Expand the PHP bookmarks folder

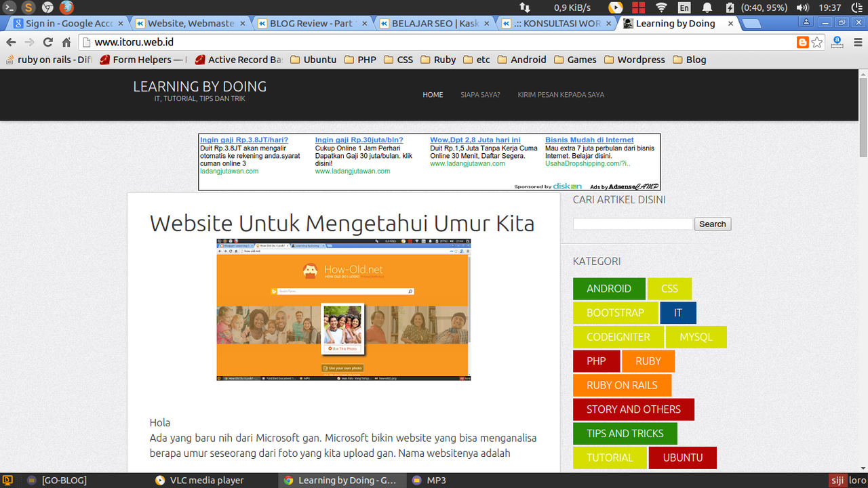pos(360,60)
